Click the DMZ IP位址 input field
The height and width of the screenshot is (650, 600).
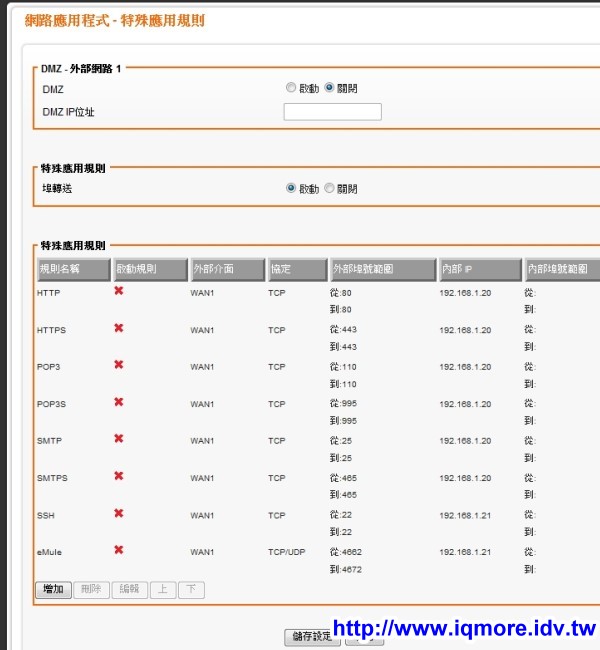[x=333, y=112]
